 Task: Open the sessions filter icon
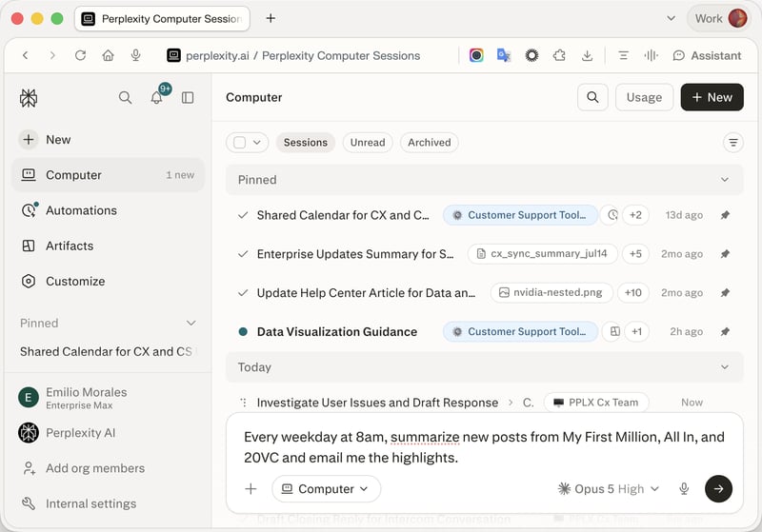point(732,142)
